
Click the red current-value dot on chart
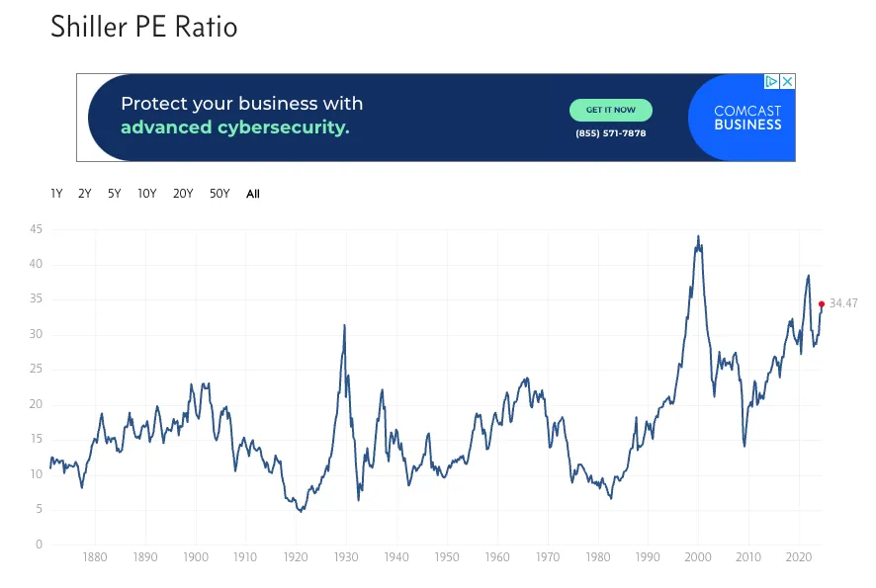point(822,303)
